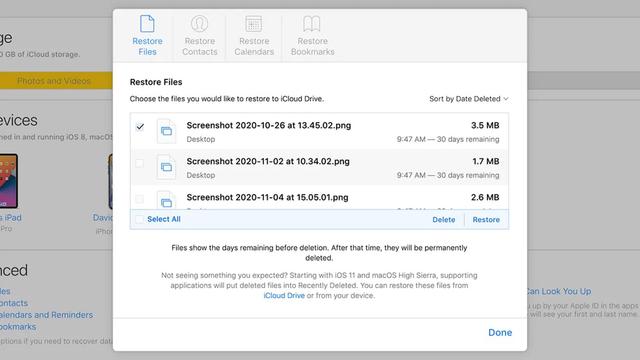Viewport: 640px width, 360px height.
Task: Uncheck the Screenshot 2020-10-26 at 13.45.02.png checkbox
Action: (x=140, y=127)
